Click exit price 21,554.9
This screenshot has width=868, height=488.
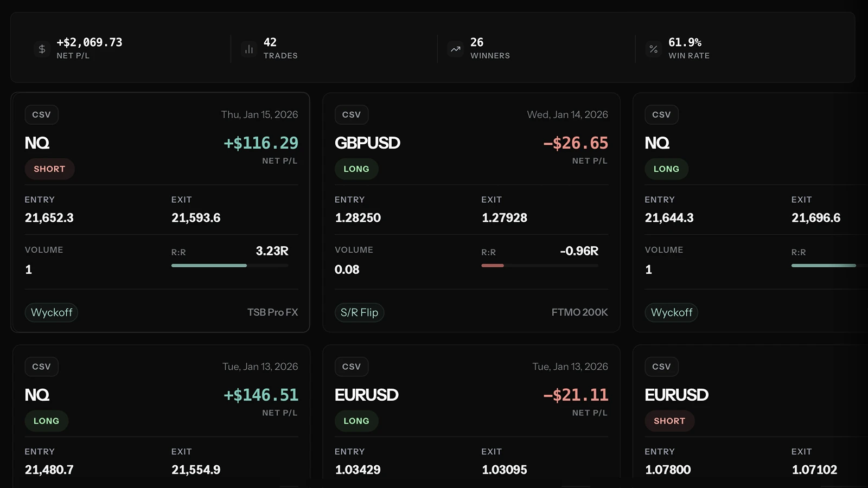point(196,470)
